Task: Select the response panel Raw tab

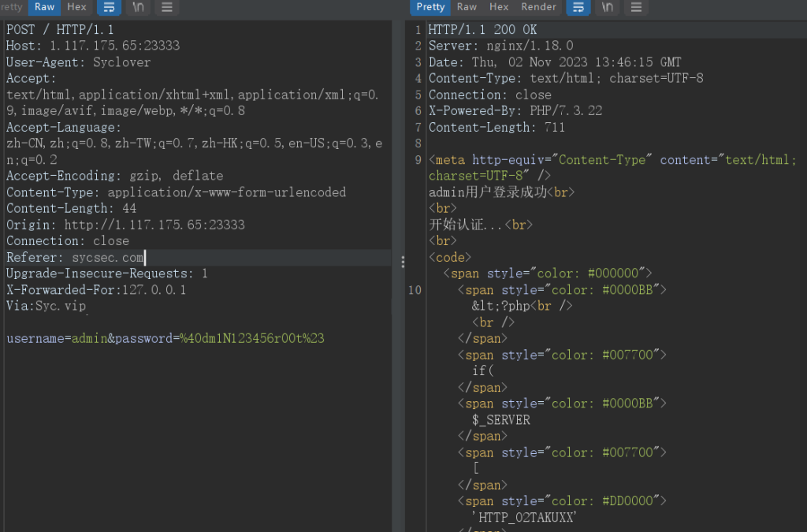Action: (467, 7)
